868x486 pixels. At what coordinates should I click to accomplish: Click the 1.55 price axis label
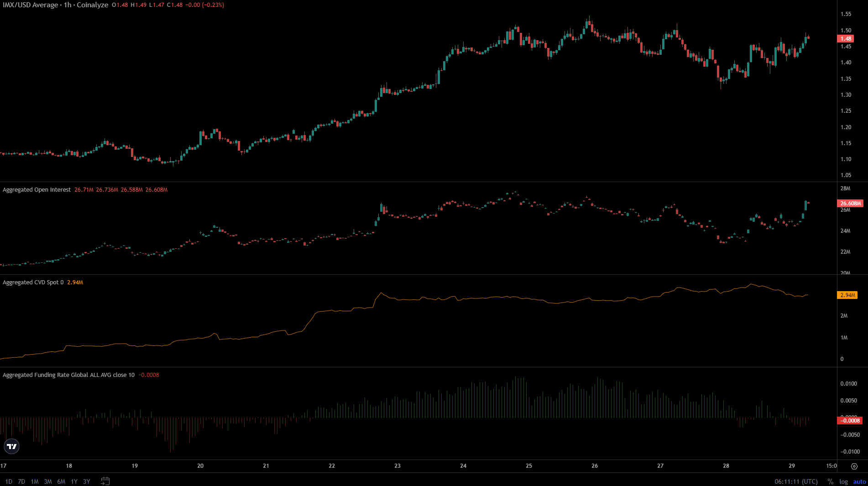coord(846,14)
